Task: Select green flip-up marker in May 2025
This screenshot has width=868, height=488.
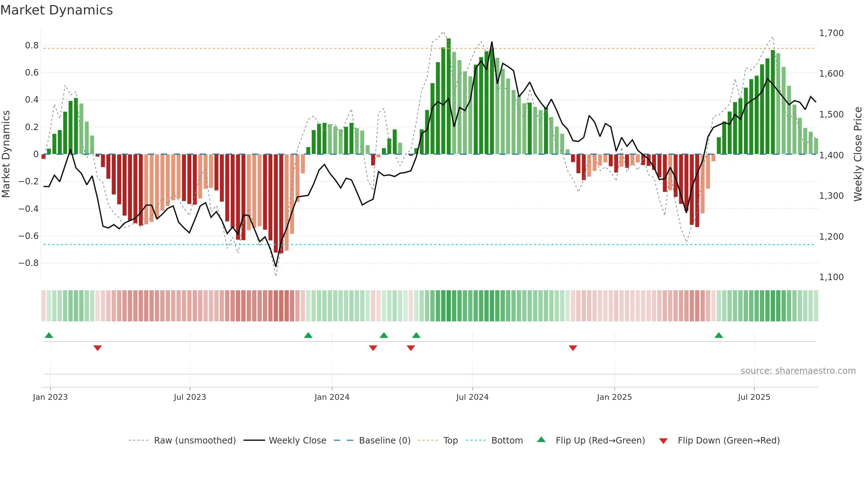Action: click(x=719, y=335)
